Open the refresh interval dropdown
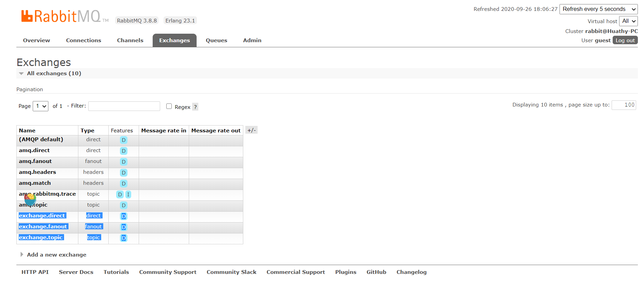644x295 pixels. tap(599, 9)
